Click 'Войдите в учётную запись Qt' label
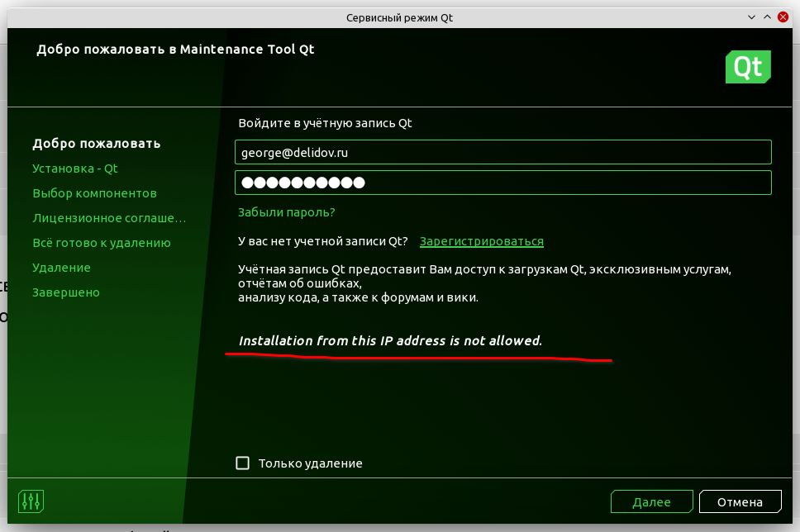Viewport: 800px width, 532px height. pos(325,123)
